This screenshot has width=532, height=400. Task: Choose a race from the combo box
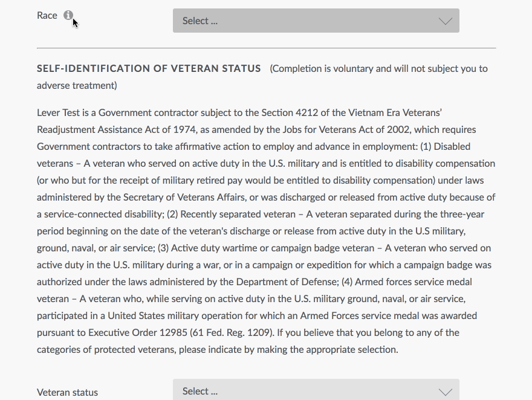point(316,21)
